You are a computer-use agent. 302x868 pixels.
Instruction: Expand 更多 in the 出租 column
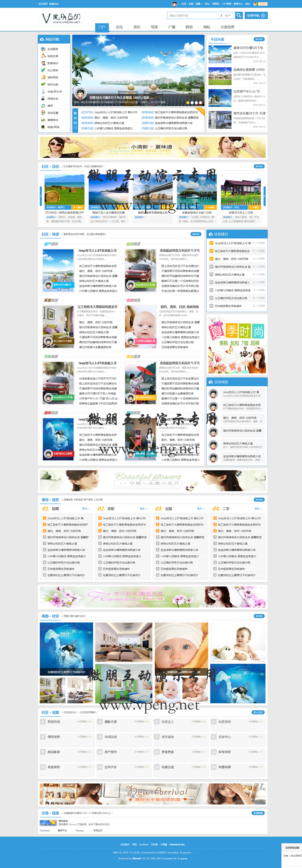tap(201, 508)
